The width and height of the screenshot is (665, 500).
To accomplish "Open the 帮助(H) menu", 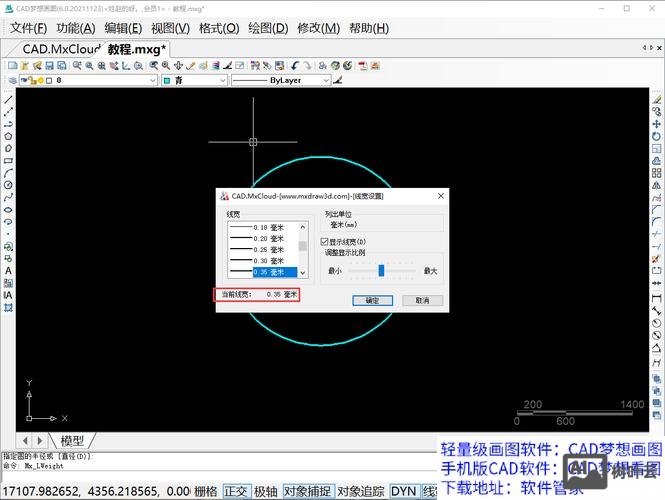I will pos(369,28).
